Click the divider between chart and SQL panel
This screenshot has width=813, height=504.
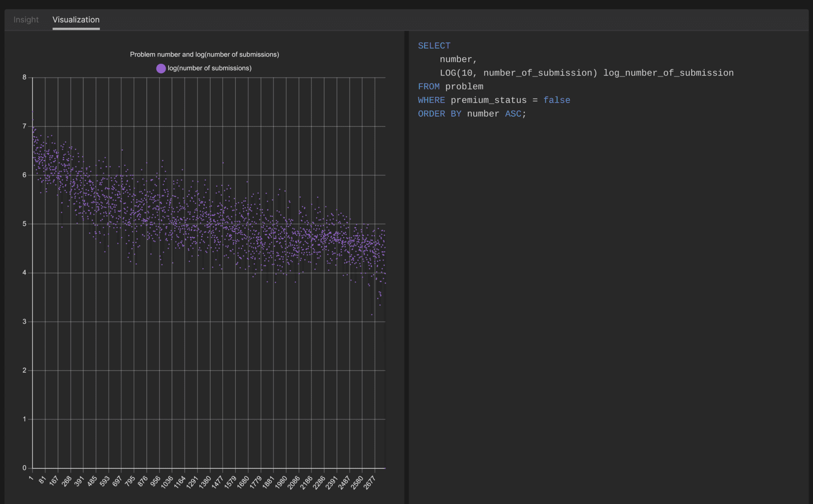coord(406,266)
